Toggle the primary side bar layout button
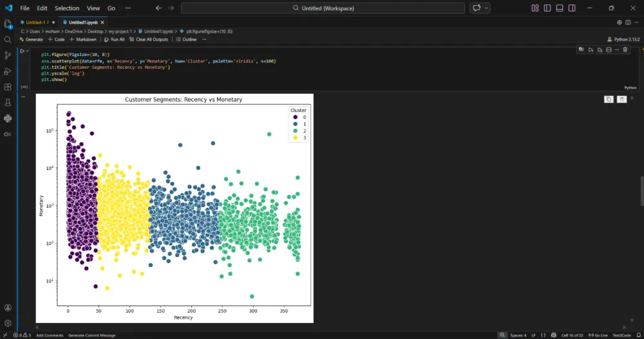The height and width of the screenshot is (339, 644). pyautogui.click(x=547, y=8)
